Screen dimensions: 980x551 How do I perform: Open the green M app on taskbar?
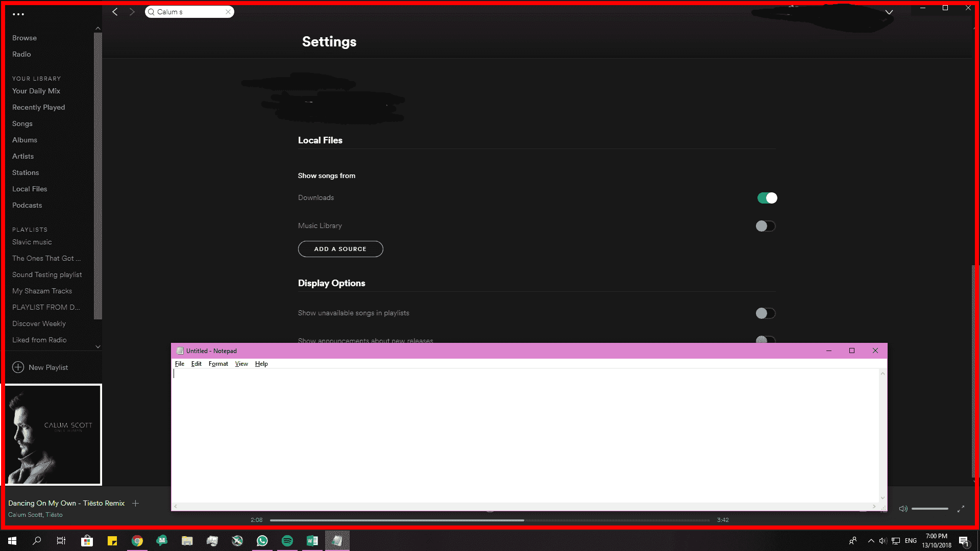pos(162,541)
